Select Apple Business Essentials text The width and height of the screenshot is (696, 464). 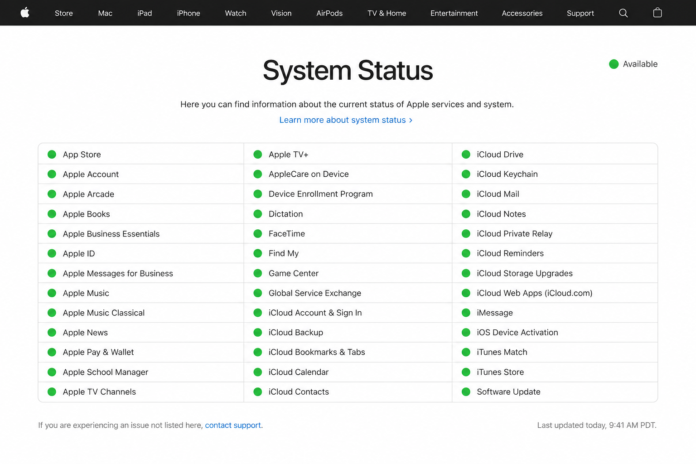click(111, 234)
